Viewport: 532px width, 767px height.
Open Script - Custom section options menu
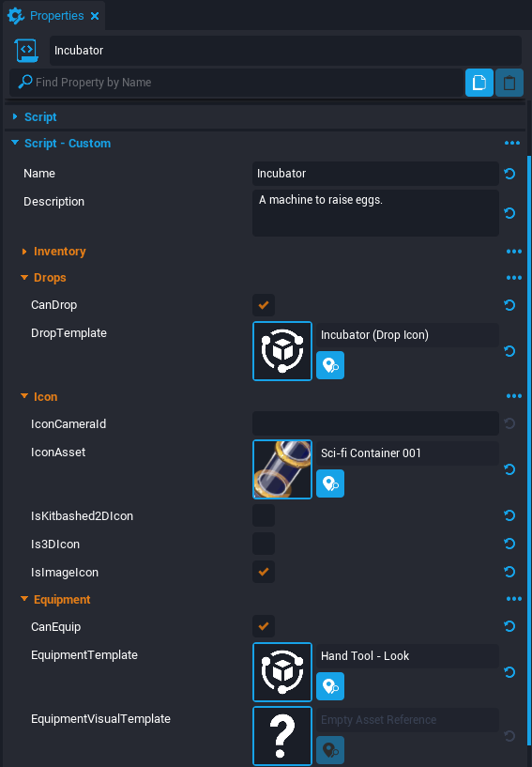click(512, 144)
